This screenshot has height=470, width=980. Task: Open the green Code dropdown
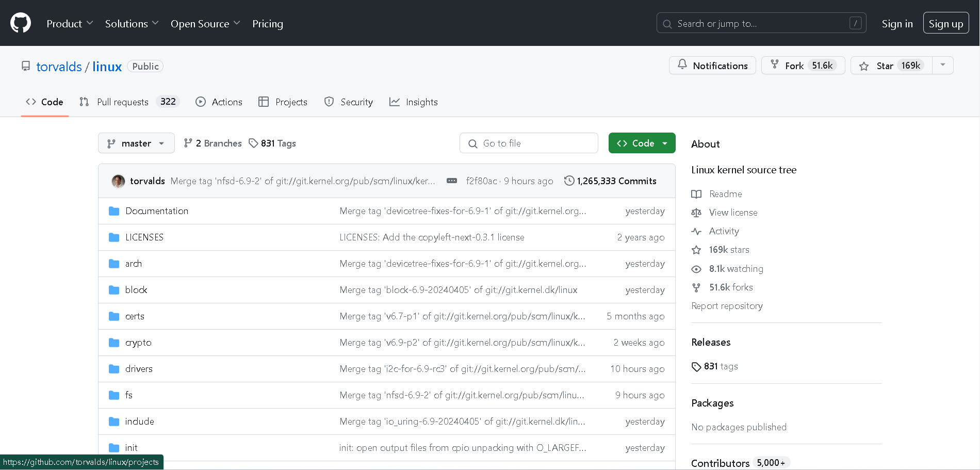642,143
